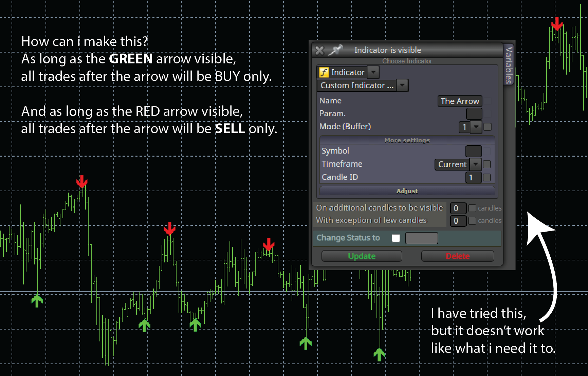Click the Indicator function icon

[x=324, y=72]
